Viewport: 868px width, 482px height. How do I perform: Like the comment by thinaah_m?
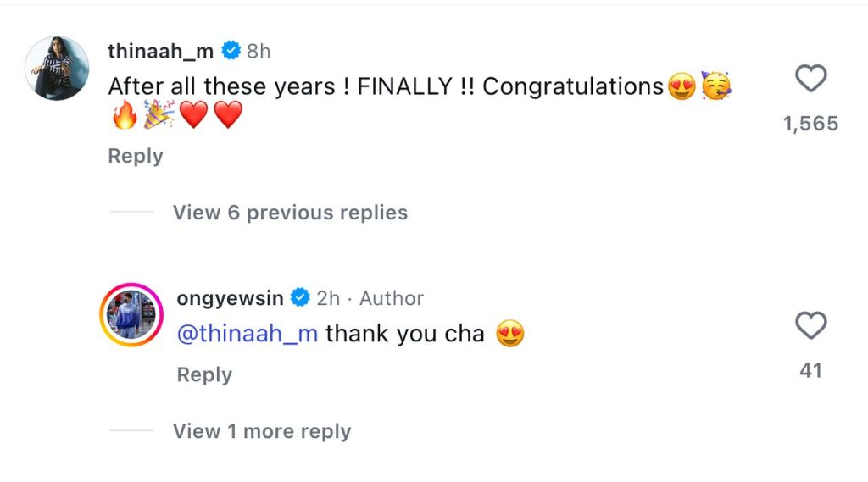(x=811, y=80)
